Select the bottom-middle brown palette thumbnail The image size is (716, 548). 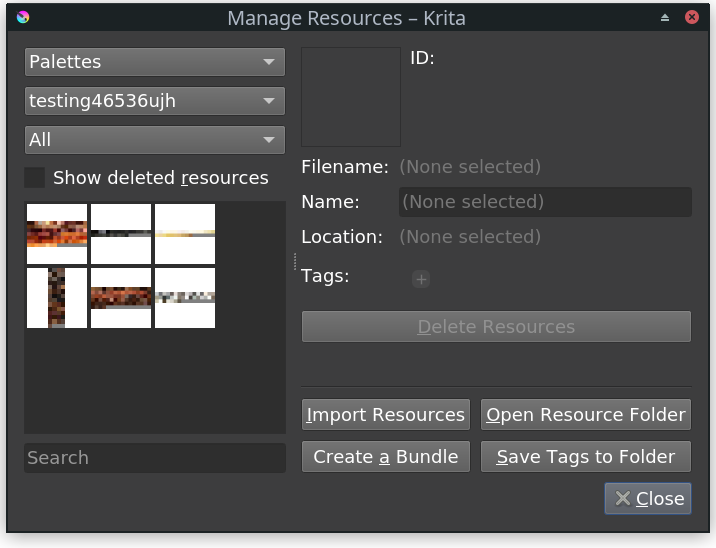click(x=121, y=297)
